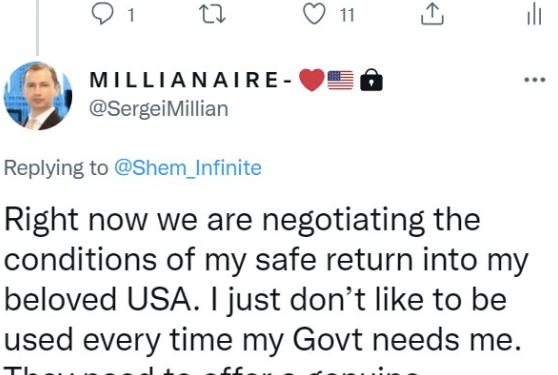Open the @Shem_Infinite mention link
The height and width of the screenshot is (375, 558).
(188, 168)
